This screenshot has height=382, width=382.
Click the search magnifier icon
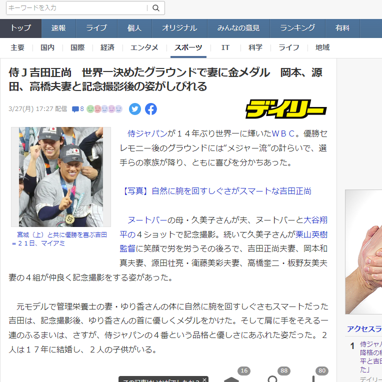tap(156, 8)
